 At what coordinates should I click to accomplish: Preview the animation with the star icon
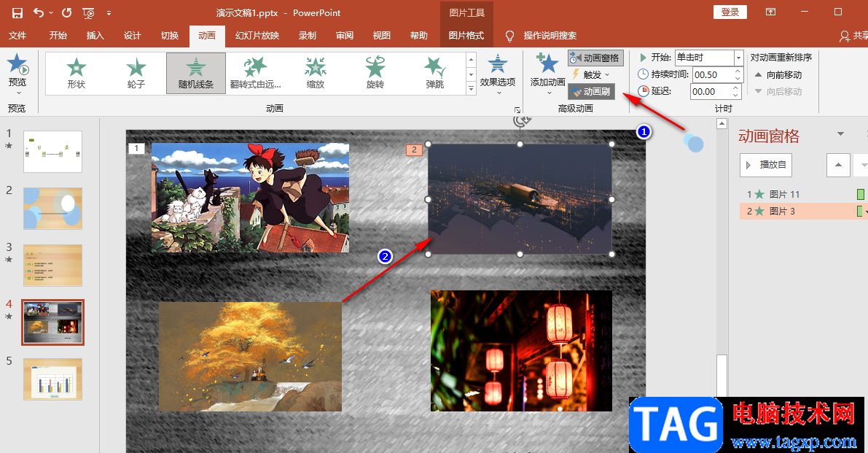click(17, 65)
